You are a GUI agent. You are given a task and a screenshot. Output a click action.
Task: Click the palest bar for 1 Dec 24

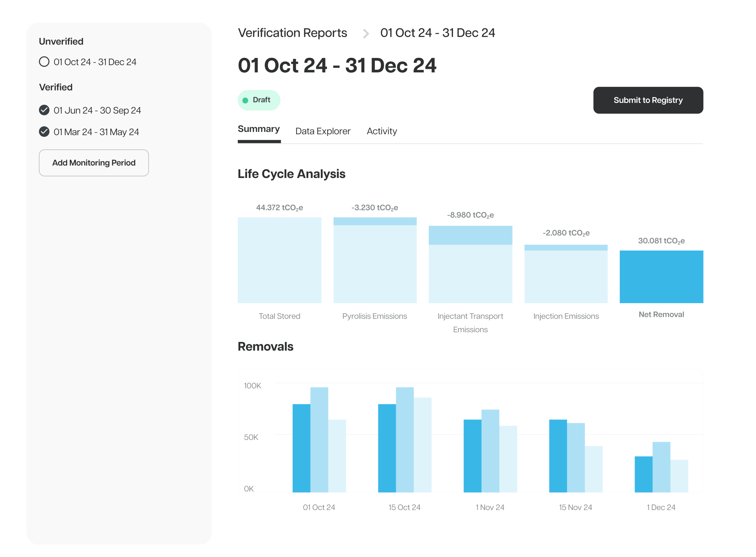click(x=679, y=476)
